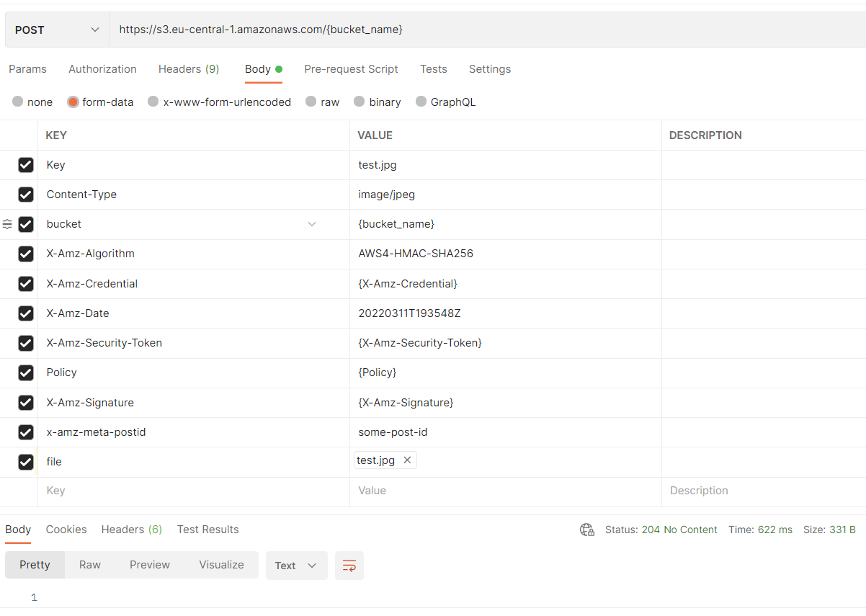
Task: Disable the Policy row checkbox
Action: pyautogui.click(x=26, y=372)
